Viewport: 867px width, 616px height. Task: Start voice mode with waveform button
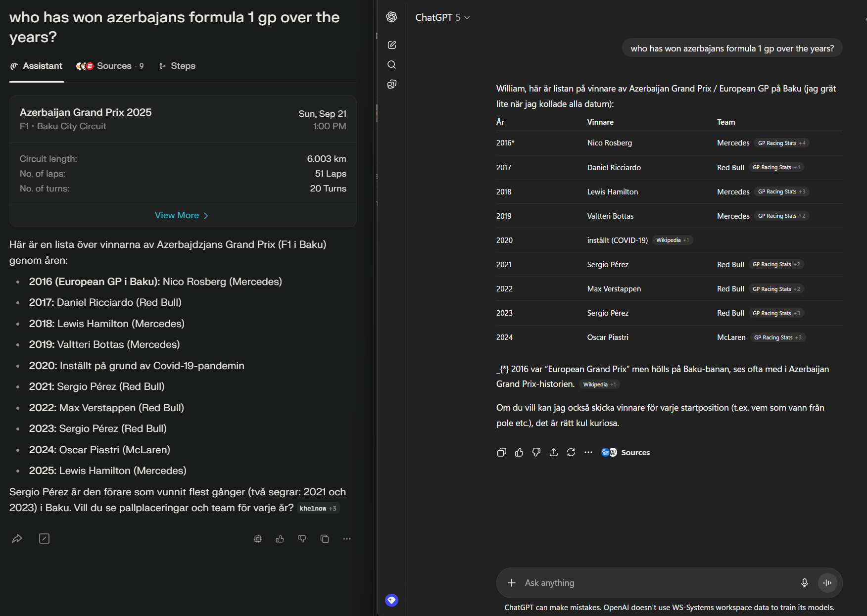tap(827, 583)
